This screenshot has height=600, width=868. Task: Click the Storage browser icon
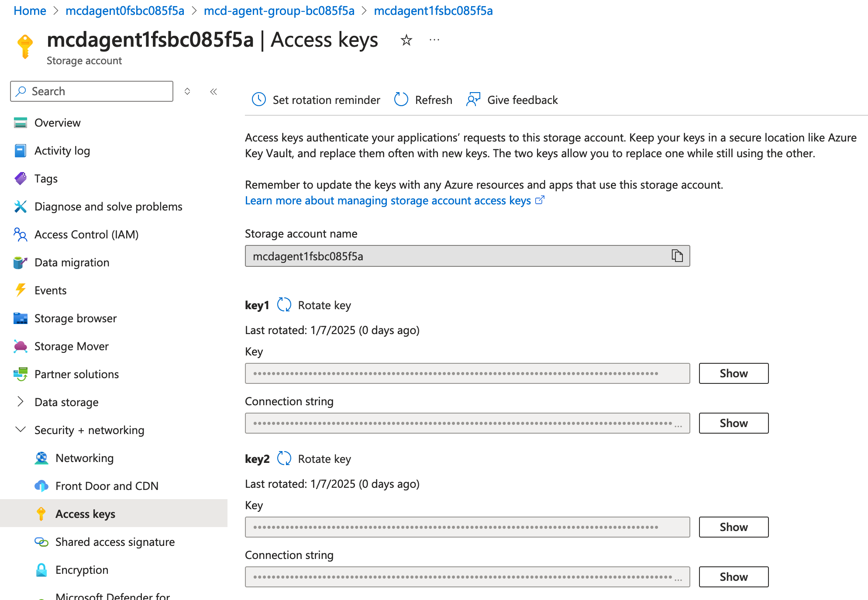pos(21,318)
